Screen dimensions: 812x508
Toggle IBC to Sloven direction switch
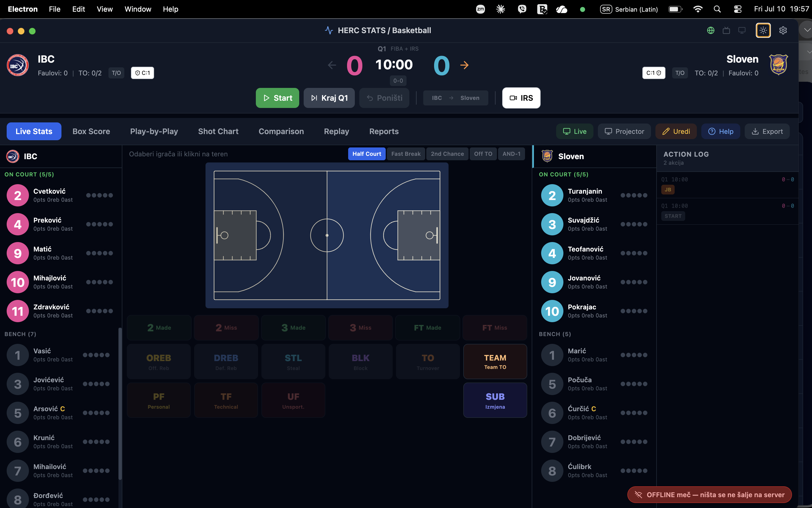click(455, 98)
